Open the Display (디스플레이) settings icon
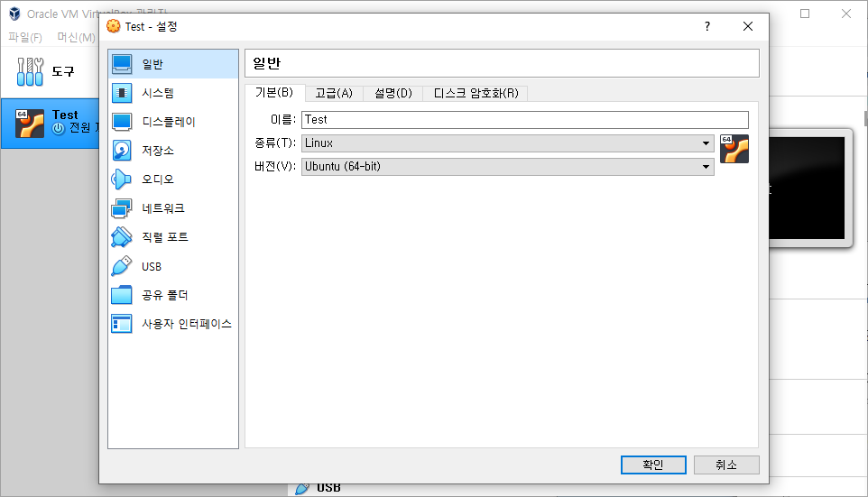Screen dimensions: 868x497 pyautogui.click(x=122, y=122)
